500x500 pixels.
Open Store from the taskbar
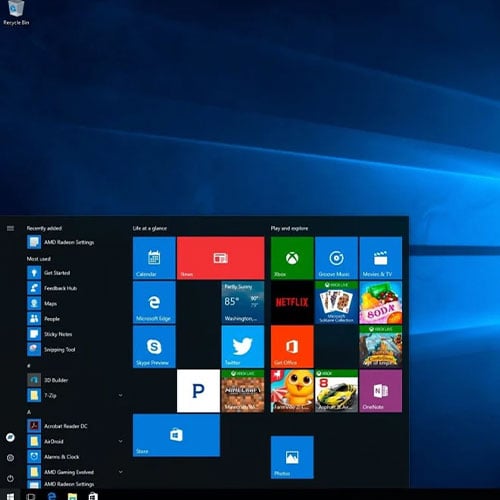click(93, 496)
